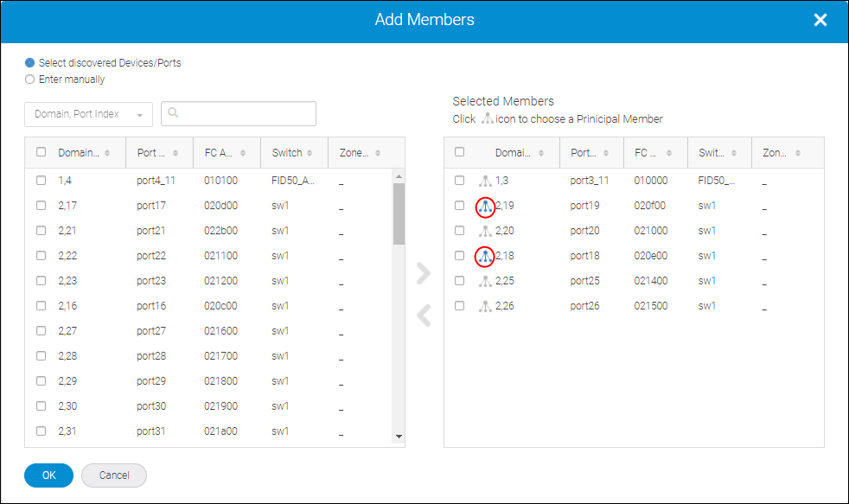Sort selected members by Domain column
Screen dimensions: 849x504
point(519,153)
